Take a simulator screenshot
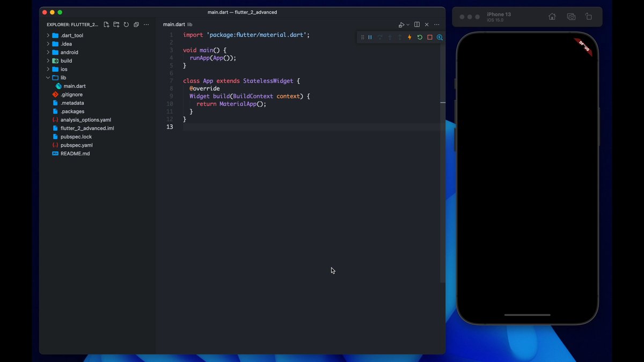Image resolution: width=644 pixels, height=362 pixels. (571, 17)
